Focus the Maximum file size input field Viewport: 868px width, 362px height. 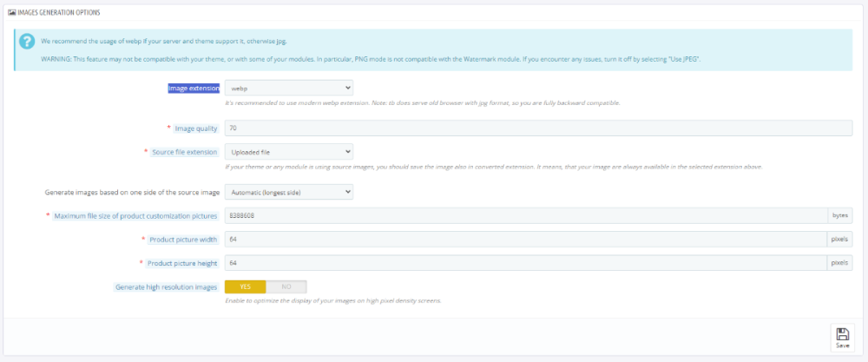coord(525,215)
